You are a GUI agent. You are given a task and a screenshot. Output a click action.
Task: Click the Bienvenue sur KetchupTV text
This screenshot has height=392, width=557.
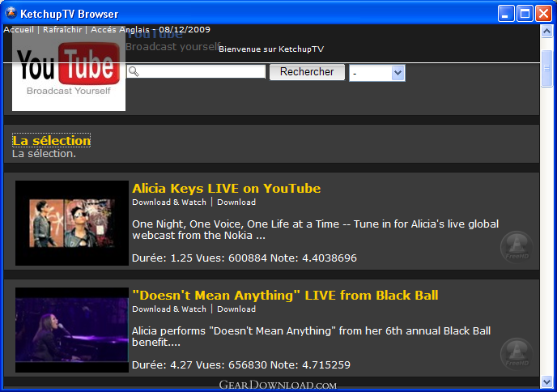pos(271,49)
